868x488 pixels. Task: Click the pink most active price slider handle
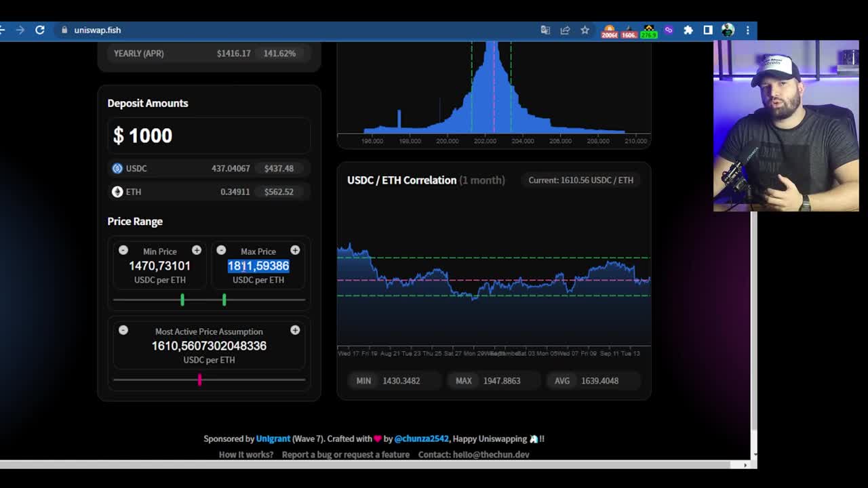coord(199,380)
